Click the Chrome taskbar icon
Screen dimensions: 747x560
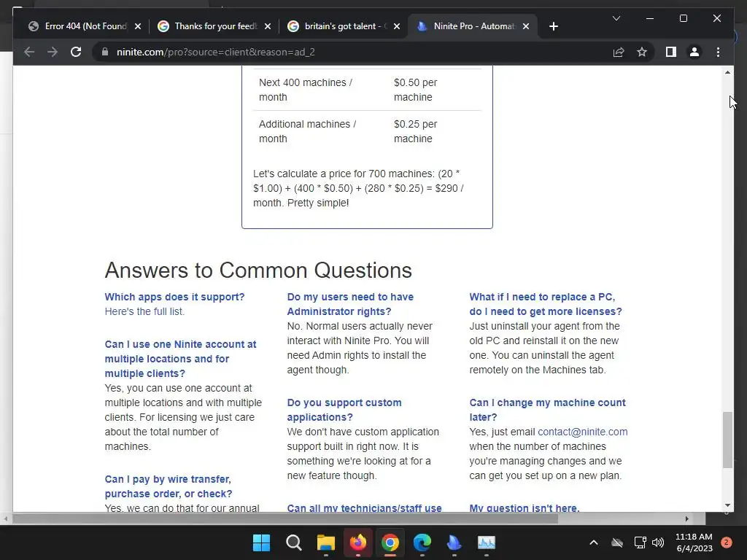390,542
